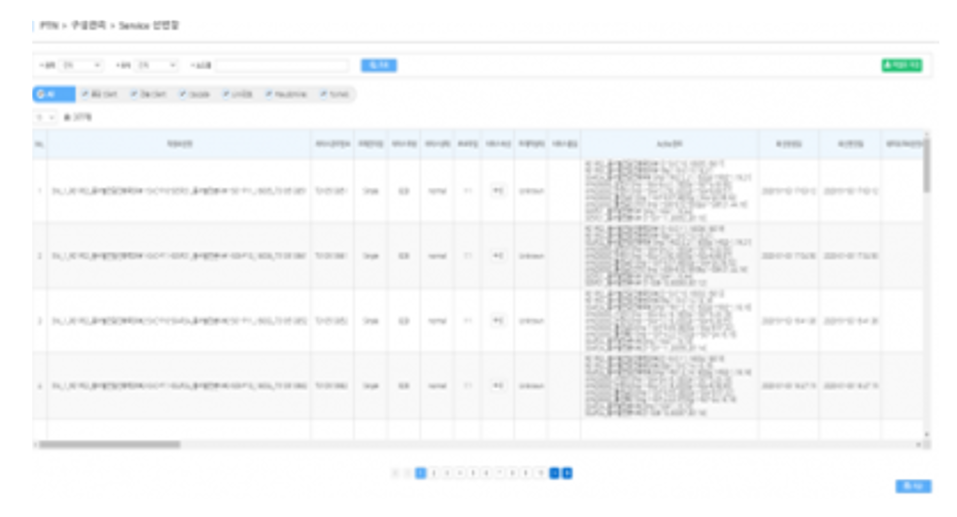Click the 'No.' column header
957x517 pixels.
pyautogui.click(x=40, y=144)
